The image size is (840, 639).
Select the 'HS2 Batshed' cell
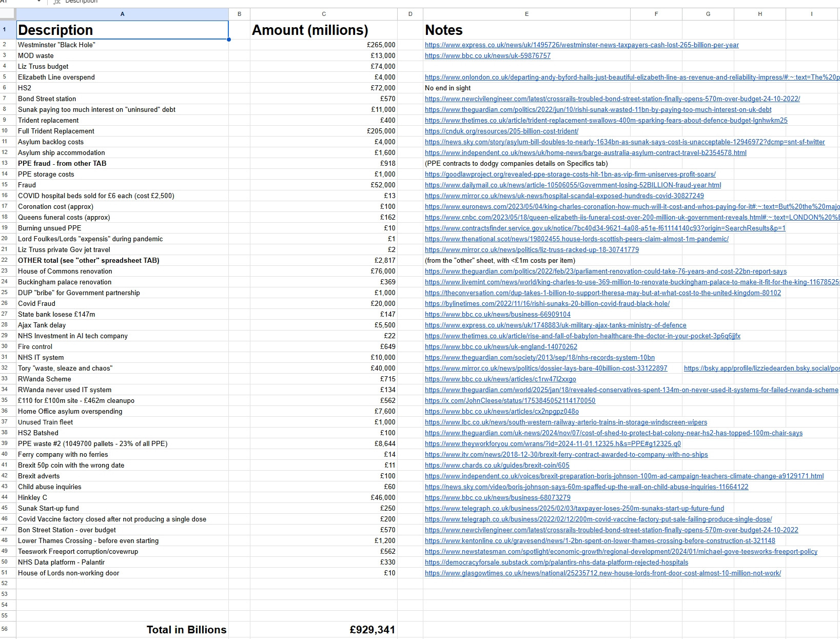[x=122, y=433]
